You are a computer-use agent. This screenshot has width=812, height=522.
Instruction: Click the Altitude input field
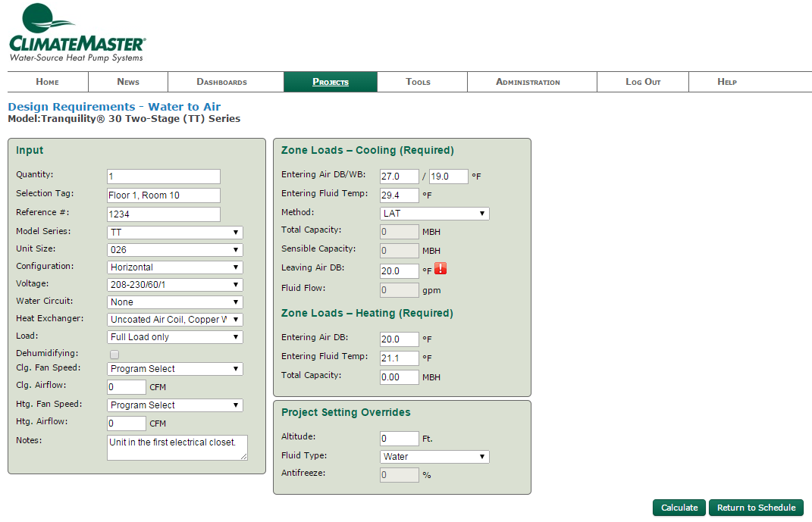tap(400, 439)
